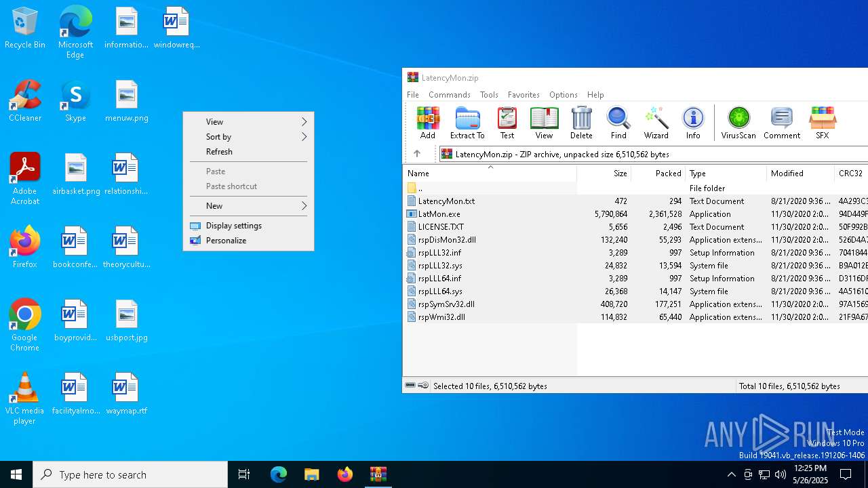Open Edge from the taskbar

279,474
